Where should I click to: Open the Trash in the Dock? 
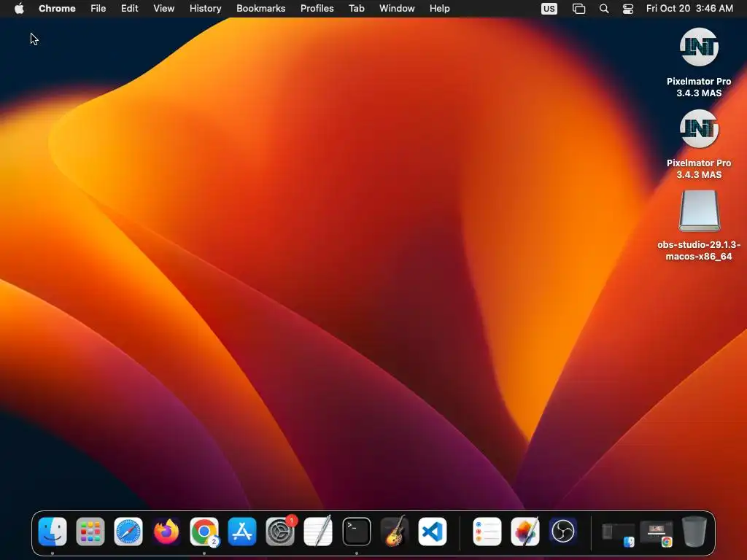pyautogui.click(x=694, y=532)
